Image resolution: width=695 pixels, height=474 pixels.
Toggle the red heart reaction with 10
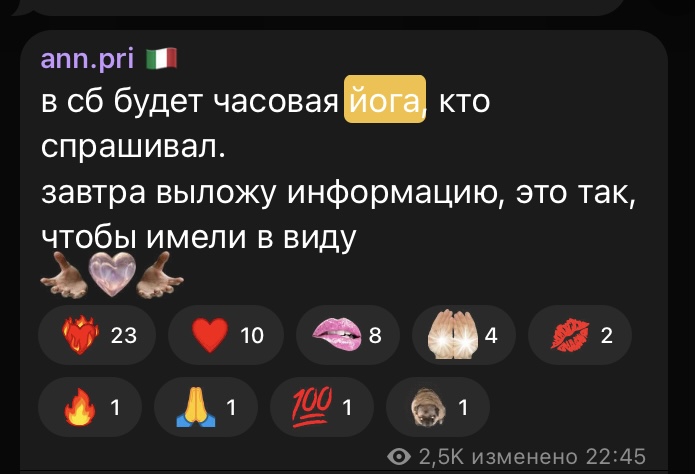(x=226, y=335)
